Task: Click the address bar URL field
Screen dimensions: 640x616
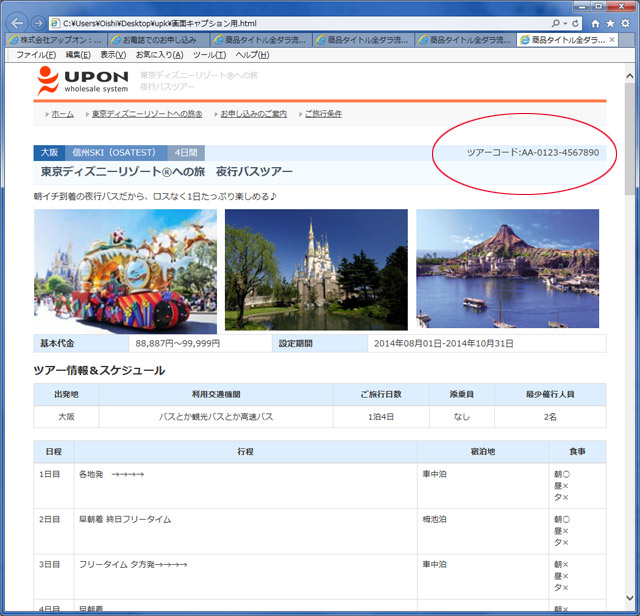Action: tap(301, 24)
